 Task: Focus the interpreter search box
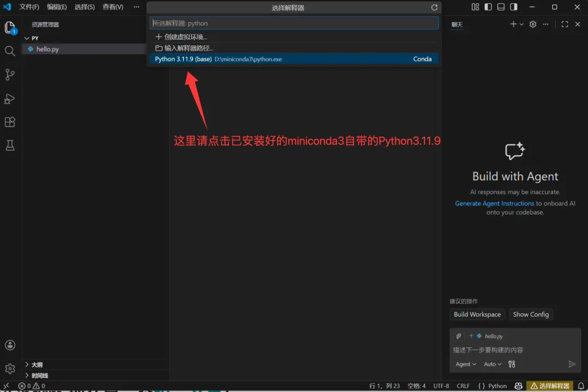click(x=293, y=23)
